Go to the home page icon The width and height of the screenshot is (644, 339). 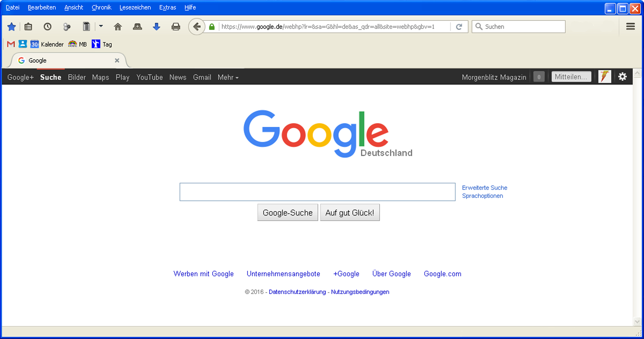point(118,27)
